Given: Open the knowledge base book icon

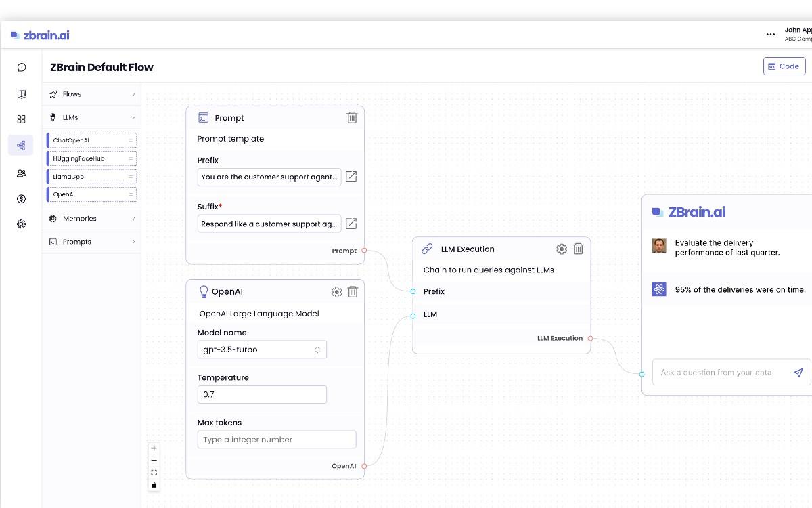Looking at the screenshot, I should point(21,93).
